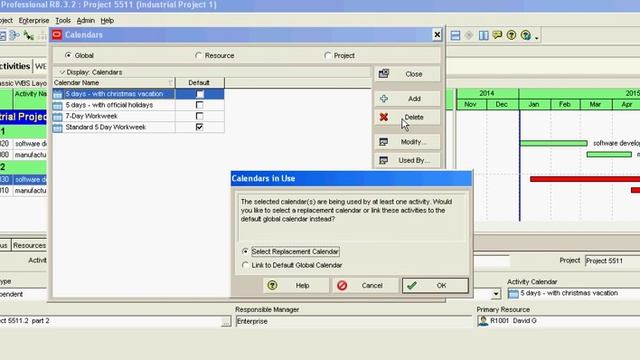Click the Activities tab

pos(15,66)
